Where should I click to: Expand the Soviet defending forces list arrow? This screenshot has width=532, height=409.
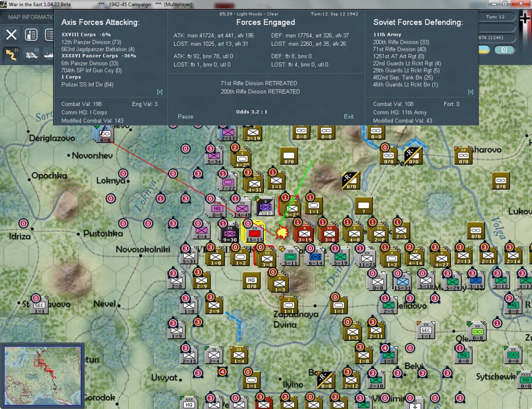pyautogui.click(x=470, y=92)
